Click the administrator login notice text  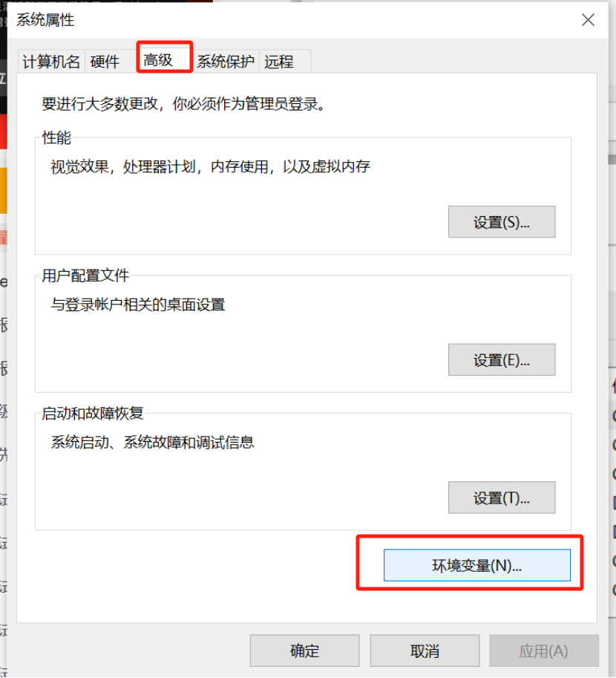[183, 104]
